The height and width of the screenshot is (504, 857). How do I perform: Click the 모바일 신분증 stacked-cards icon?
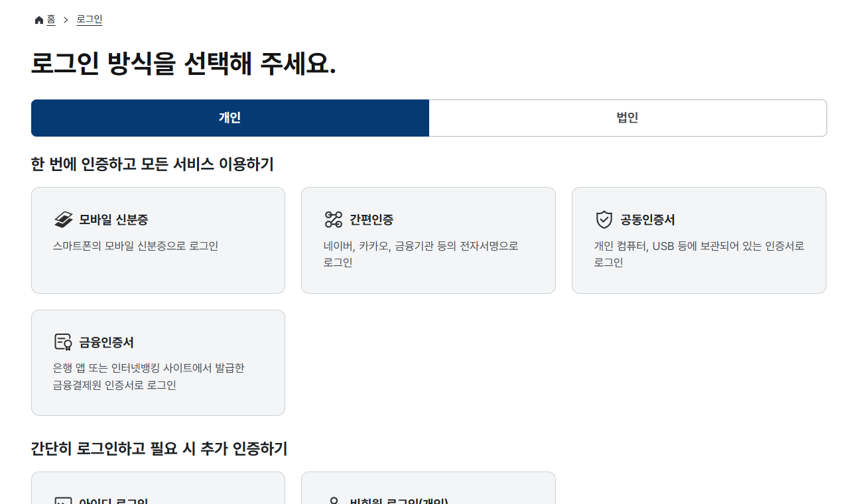(x=63, y=220)
